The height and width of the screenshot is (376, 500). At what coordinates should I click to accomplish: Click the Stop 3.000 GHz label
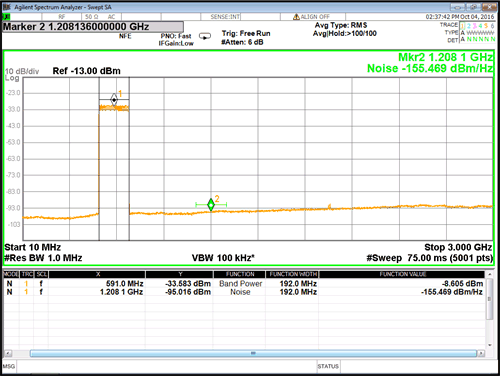pyautogui.click(x=458, y=247)
